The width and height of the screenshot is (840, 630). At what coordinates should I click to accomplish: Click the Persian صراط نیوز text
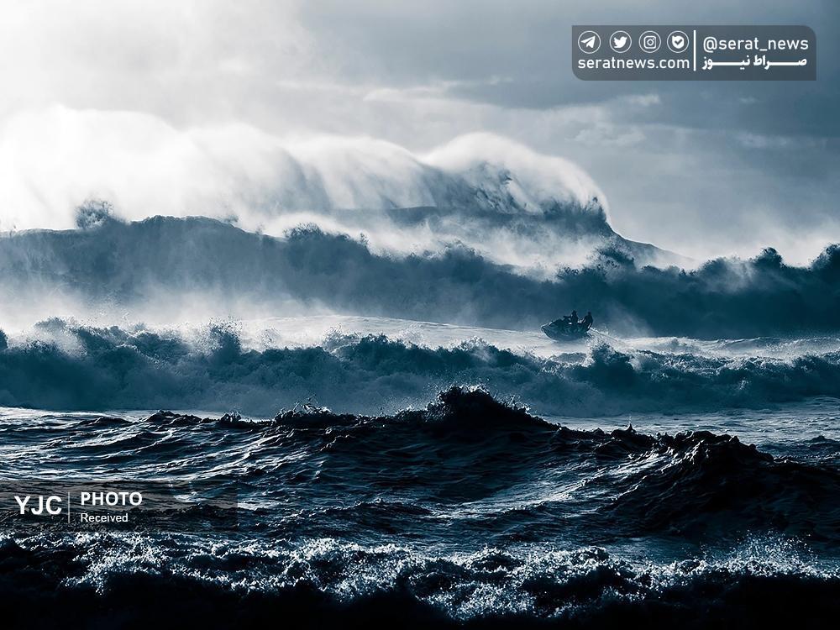[754, 64]
